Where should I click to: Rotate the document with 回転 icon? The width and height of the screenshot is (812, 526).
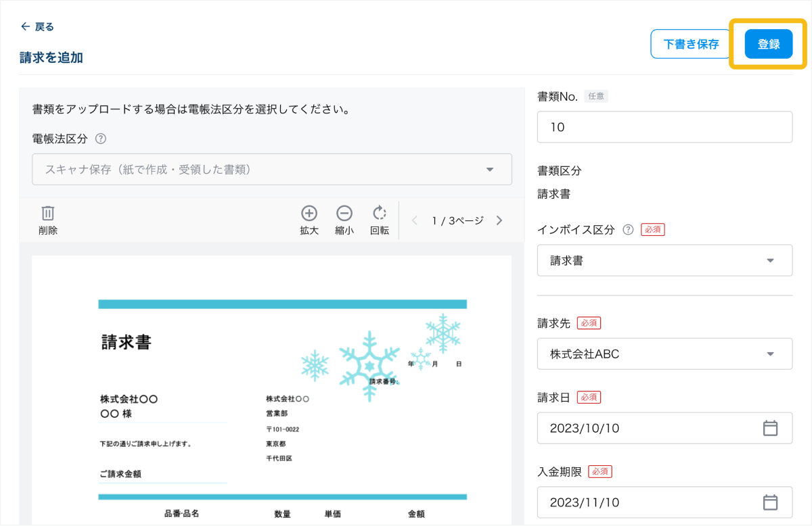[x=380, y=214]
